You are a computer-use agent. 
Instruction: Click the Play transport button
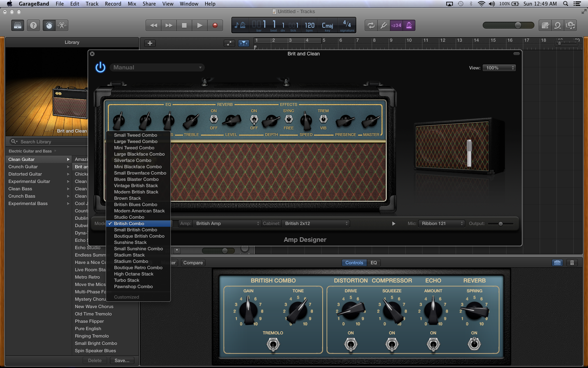click(x=199, y=25)
